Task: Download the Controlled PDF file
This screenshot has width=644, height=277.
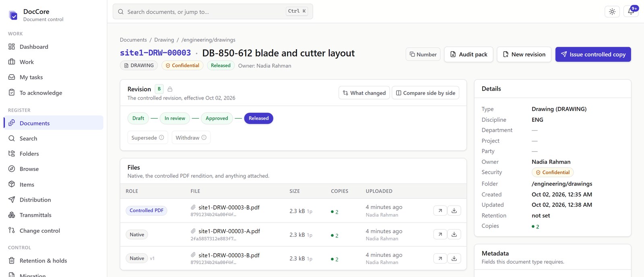Action: click(x=454, y=210)
